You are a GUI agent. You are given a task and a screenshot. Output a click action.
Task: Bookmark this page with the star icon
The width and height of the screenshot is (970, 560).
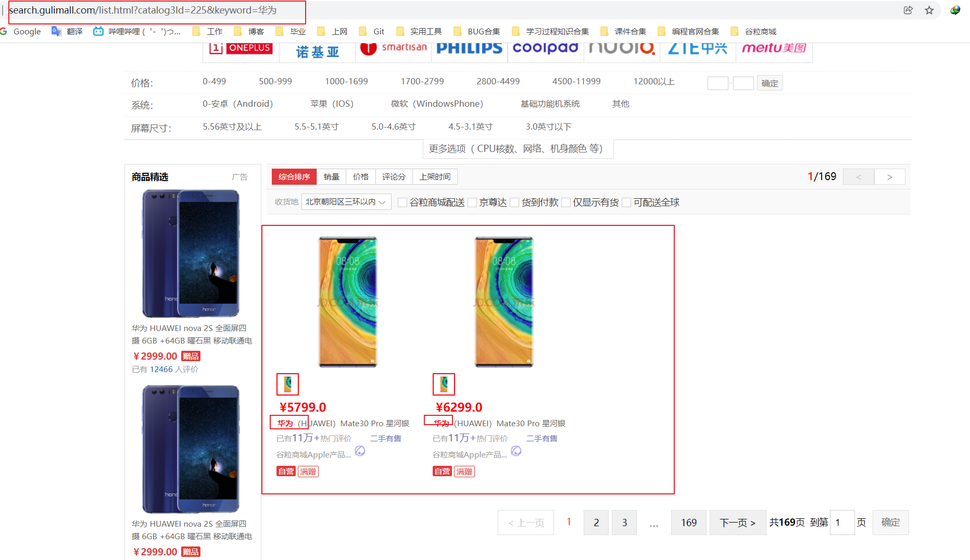pyautogui.click(x=929, y=10)
